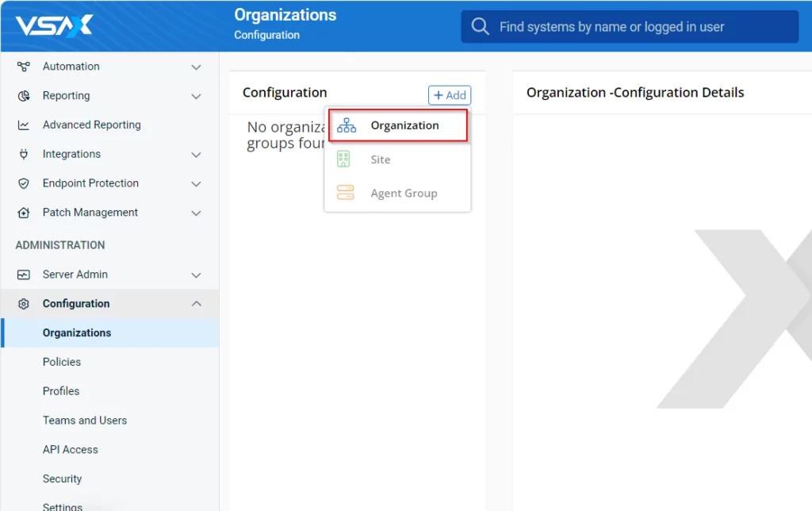Pick Agent Group from the Add menu
This screenshot has height=511, width=812.
(403, 194)
